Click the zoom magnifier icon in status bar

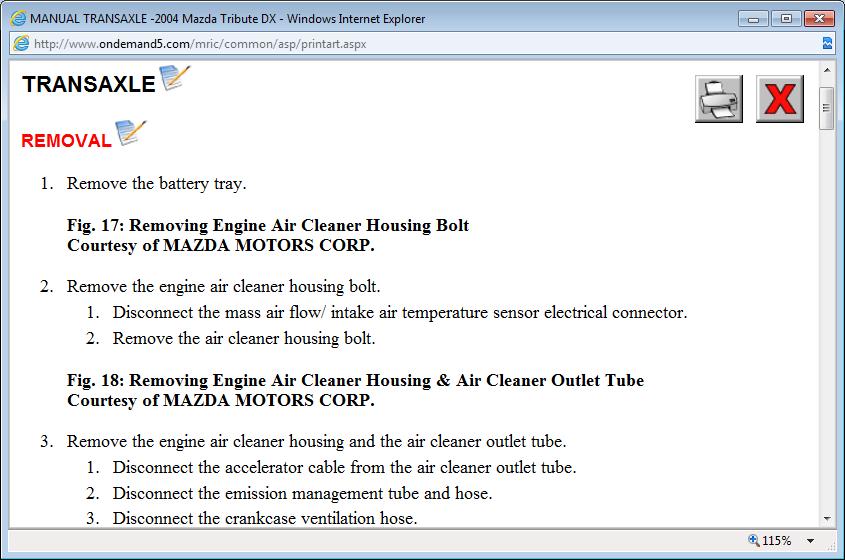click(753, 540)
